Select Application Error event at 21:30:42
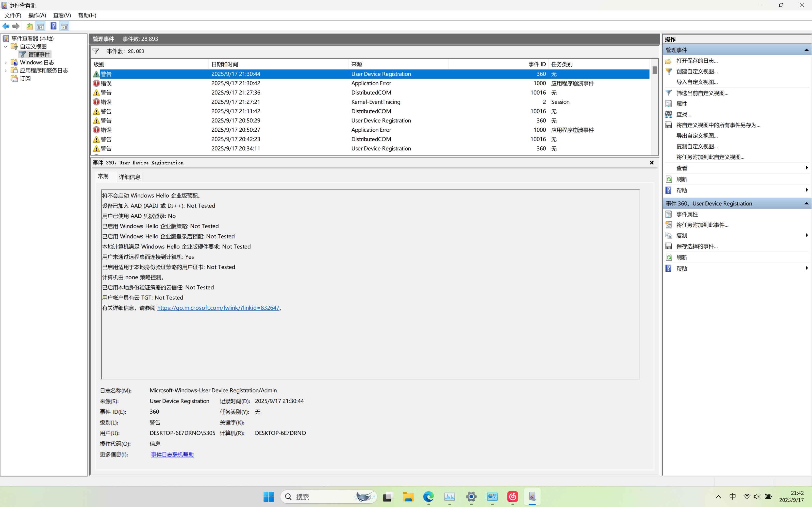 pyautogui.click(x=370, y=83)
